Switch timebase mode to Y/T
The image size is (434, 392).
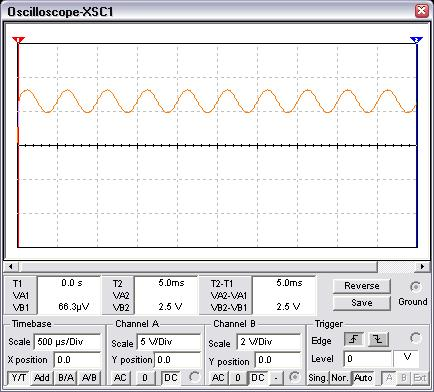19,378
